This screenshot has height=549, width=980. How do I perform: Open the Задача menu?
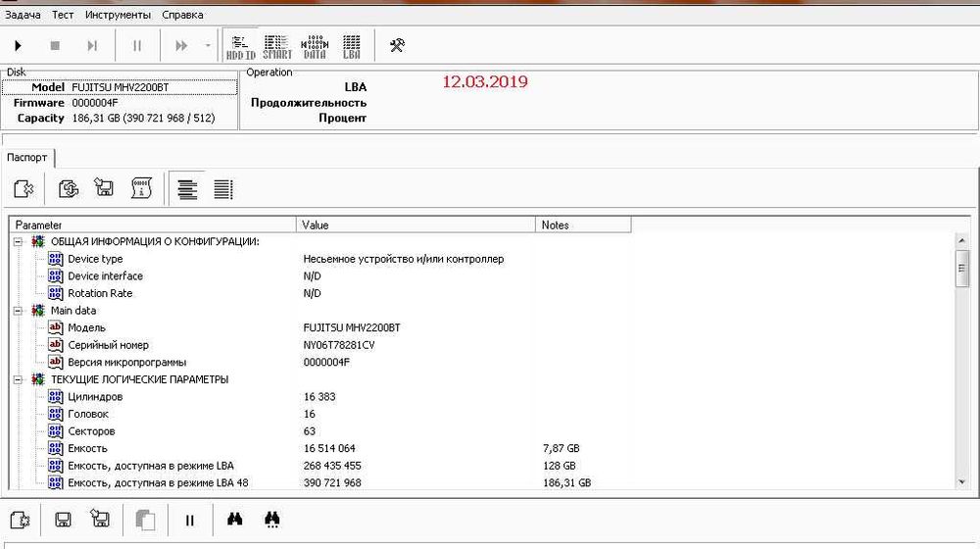coord(24,15)
